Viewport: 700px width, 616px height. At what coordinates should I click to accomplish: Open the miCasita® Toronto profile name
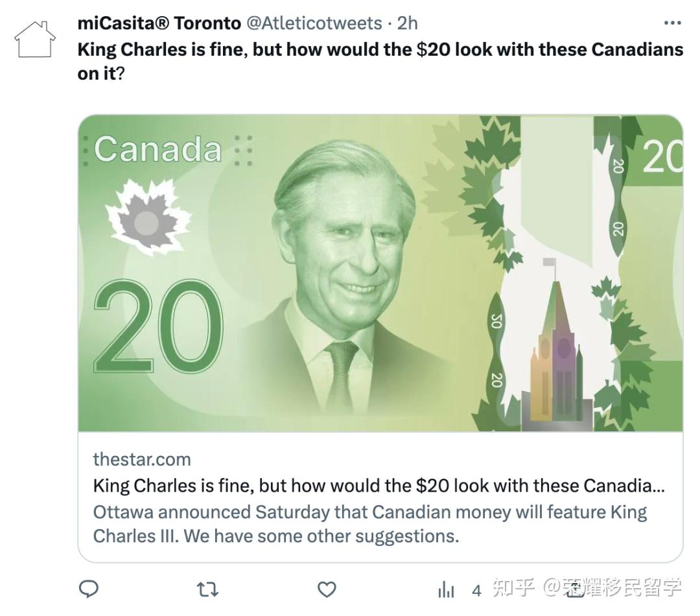159,23
